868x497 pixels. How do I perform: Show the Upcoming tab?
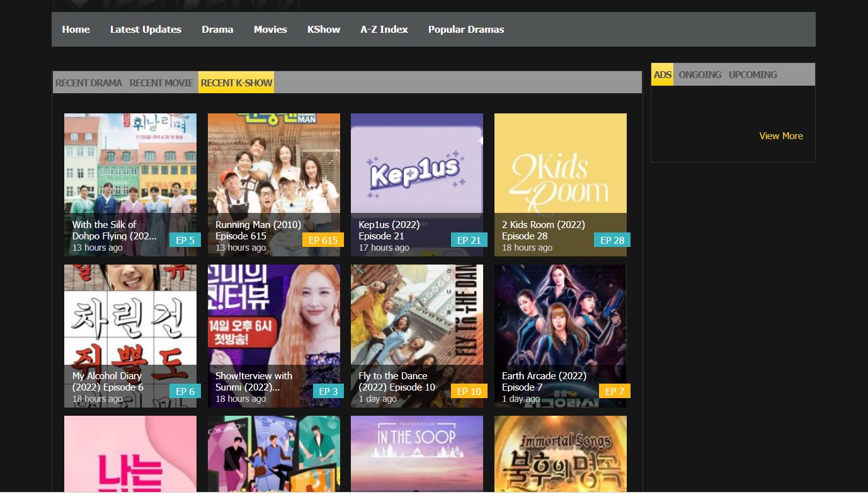tap(753, 74)
